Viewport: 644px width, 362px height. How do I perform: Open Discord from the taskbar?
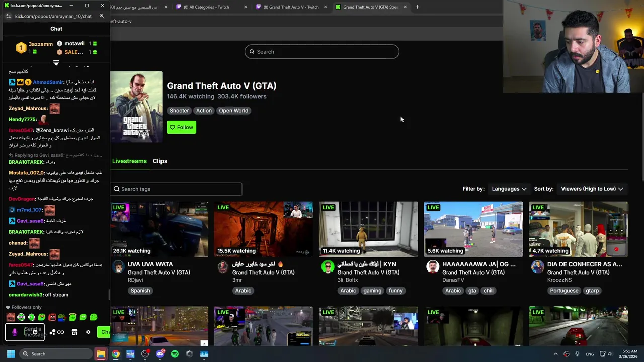[x=160, y=354]
